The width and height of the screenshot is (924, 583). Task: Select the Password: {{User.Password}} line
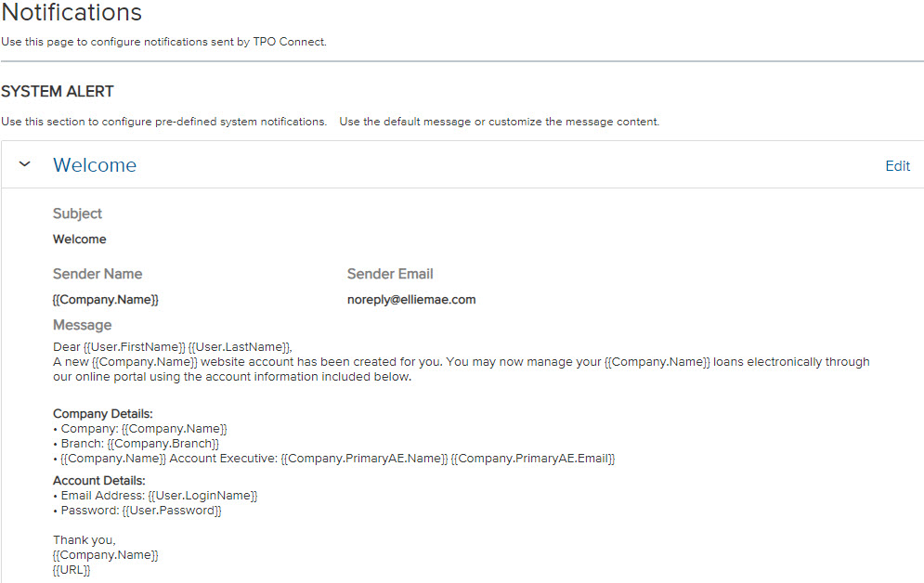[137, 511]
